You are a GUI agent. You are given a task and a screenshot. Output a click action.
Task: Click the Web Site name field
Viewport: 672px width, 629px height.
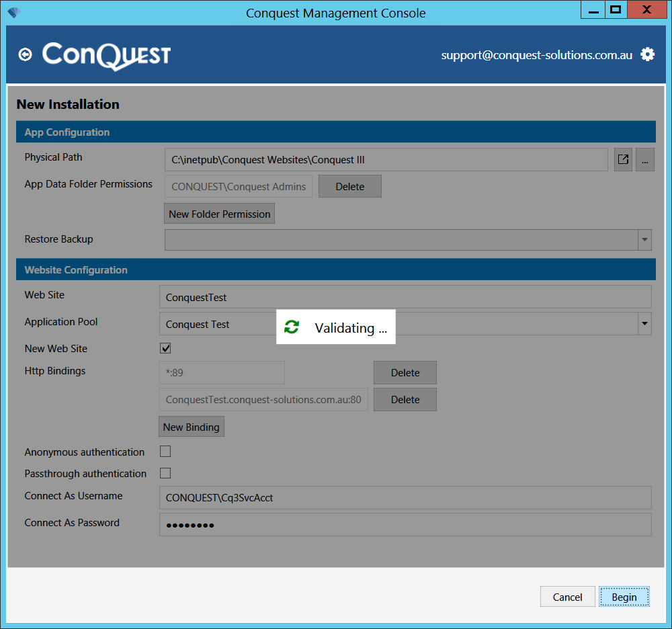pyautogui.click(x=405, y=297)
